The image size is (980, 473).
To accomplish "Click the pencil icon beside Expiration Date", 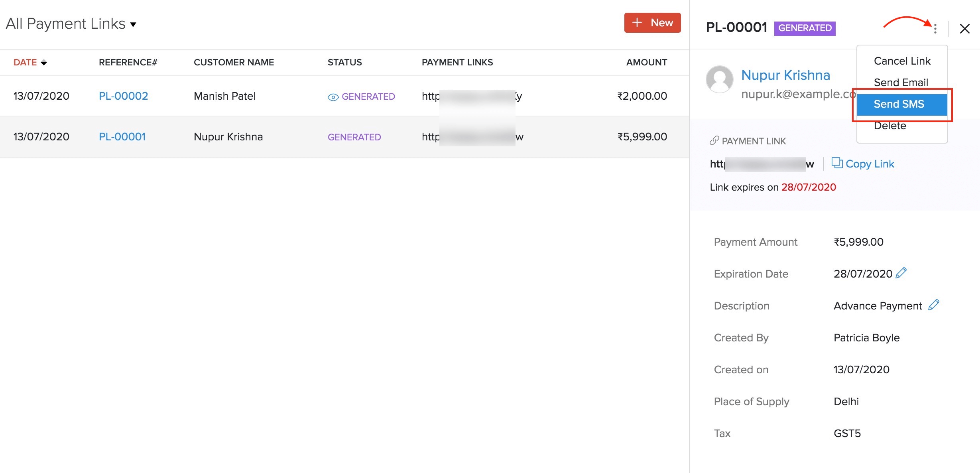I will pos(901,273).
